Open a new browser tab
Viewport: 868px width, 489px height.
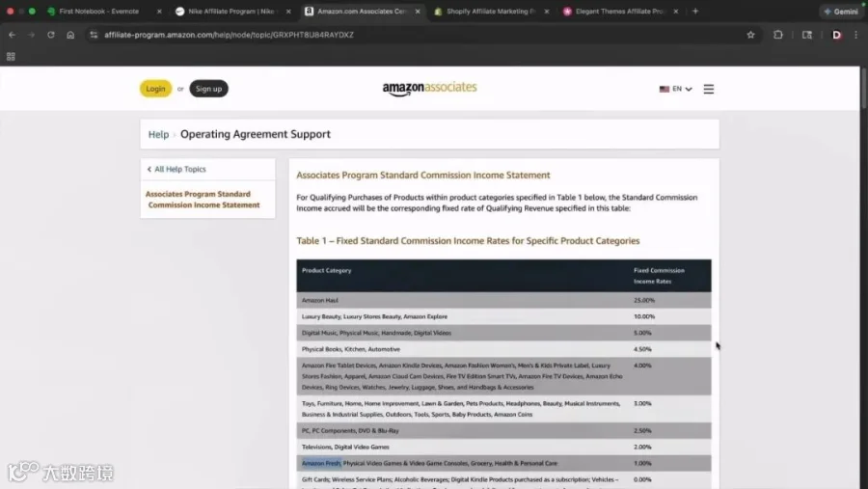point(695,11)
